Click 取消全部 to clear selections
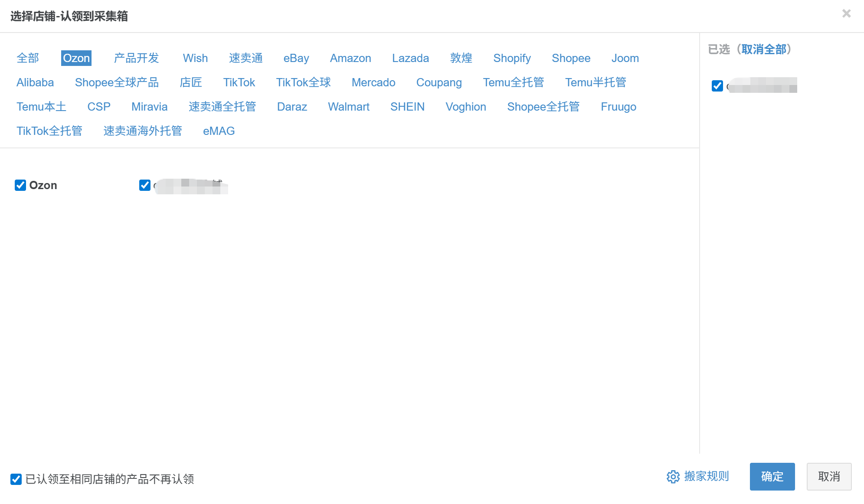Image resolution: width=864 pixels, height=504 pixels. pyautogui.click(x=764, y=49)
